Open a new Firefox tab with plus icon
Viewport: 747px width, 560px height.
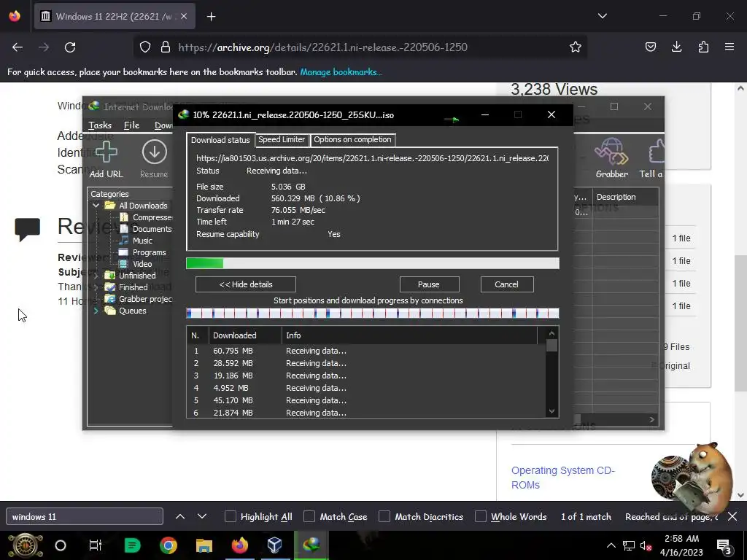(x=211, y=17)
